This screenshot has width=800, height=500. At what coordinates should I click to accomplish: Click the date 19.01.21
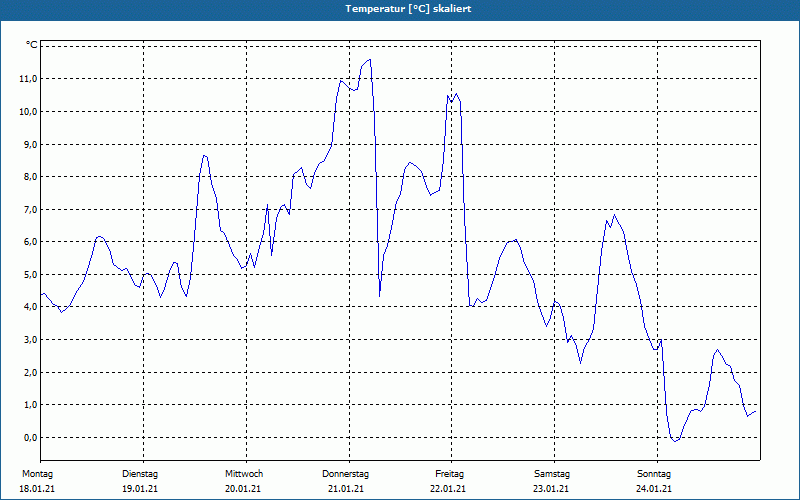point(140,489)
